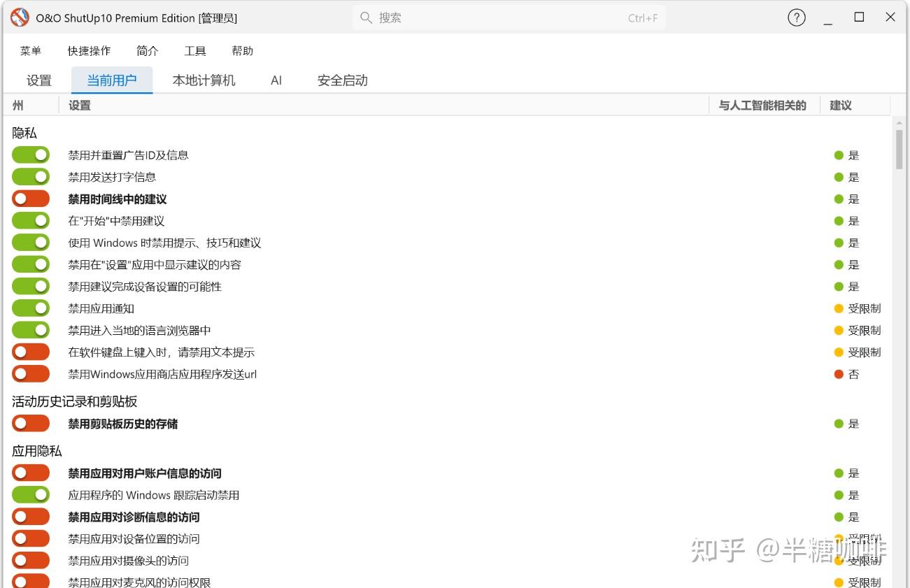
Task: Enable 禁用Windows应用商店应用程序发送url switch
Action: click(31, 374)
